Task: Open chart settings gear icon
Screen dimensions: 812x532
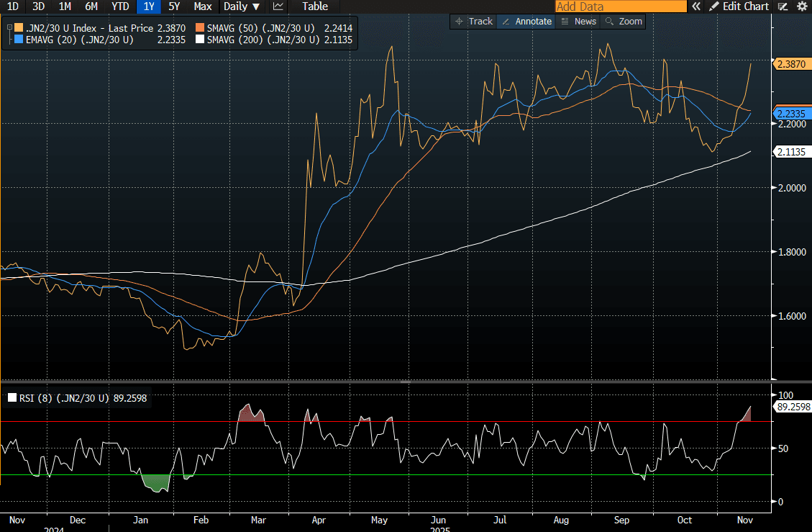Action: pos(802,6)
